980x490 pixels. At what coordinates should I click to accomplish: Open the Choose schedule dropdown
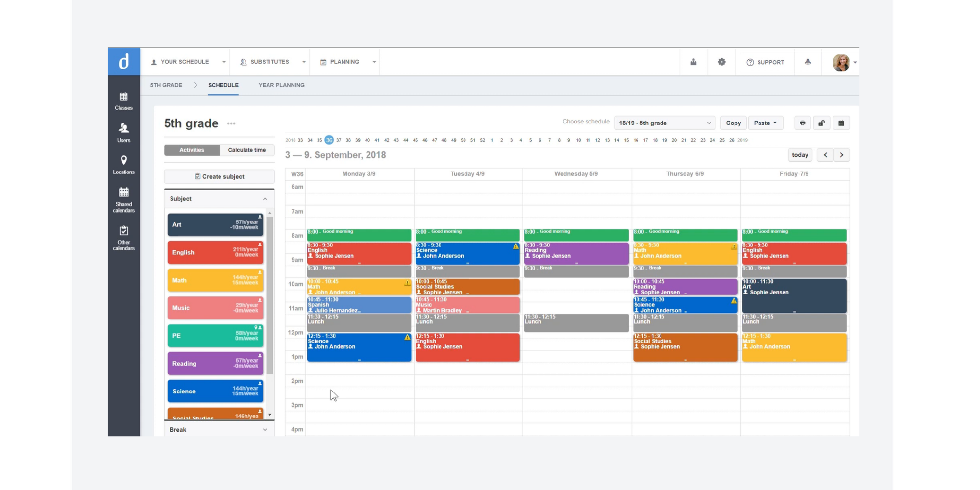pyautogui.click(x=664, y=123)
